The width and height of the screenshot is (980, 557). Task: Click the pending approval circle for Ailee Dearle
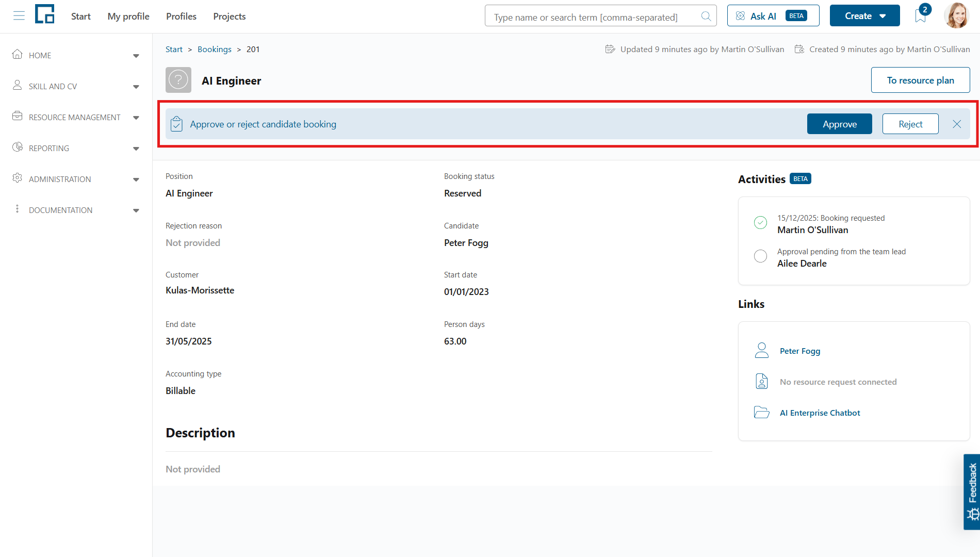click(760, 256)
